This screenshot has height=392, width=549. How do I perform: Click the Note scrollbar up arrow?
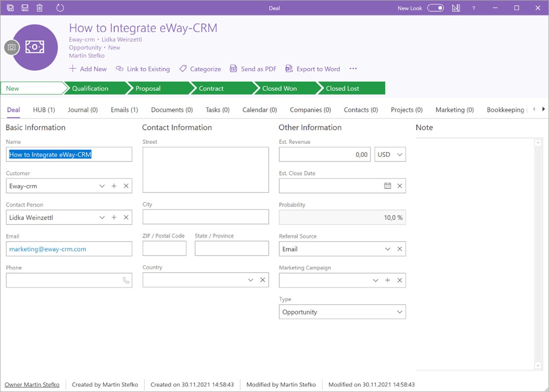[538, 143]
